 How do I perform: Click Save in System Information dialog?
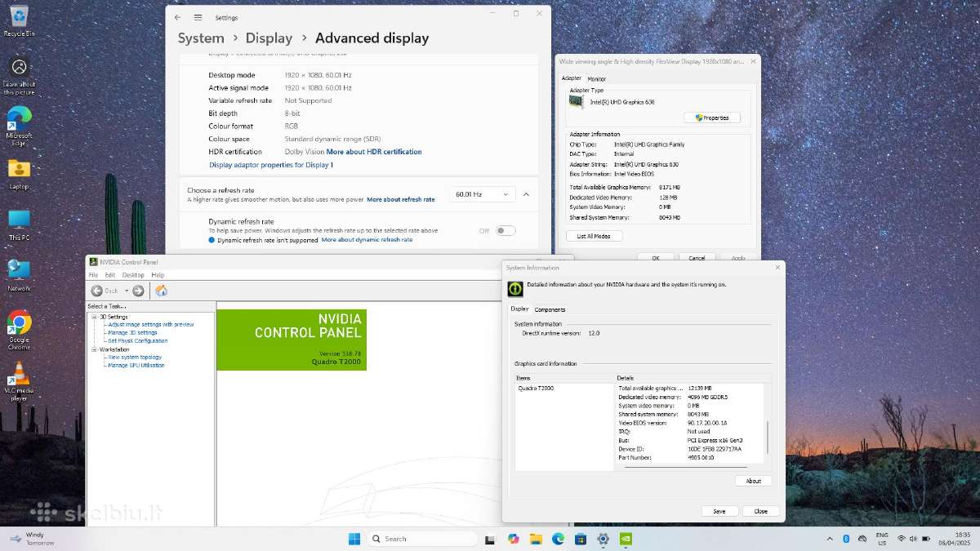[x=719, y=511]
